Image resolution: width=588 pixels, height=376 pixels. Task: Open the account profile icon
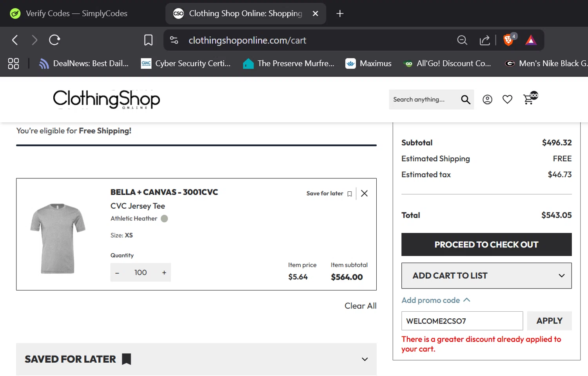click(x=487, y=100)
